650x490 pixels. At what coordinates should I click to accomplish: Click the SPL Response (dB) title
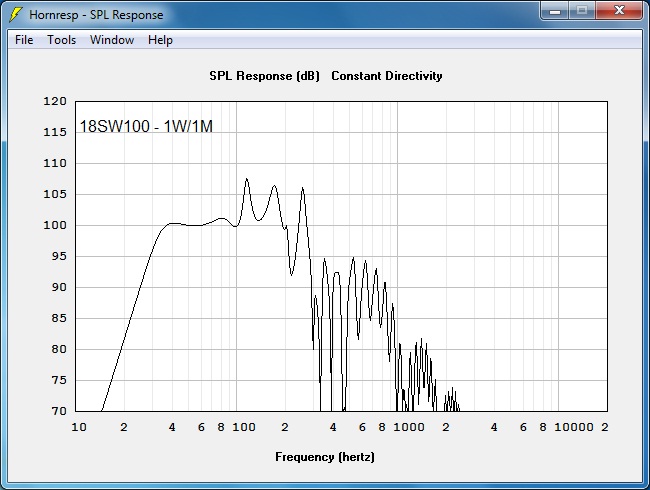click(x=264, y=76)
